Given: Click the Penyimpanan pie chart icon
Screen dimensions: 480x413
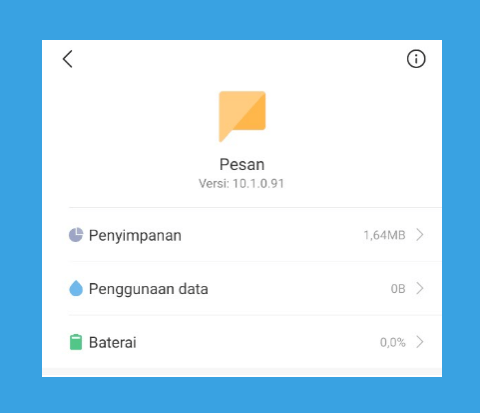Looking at the screenshot, I should click(76, 235).
